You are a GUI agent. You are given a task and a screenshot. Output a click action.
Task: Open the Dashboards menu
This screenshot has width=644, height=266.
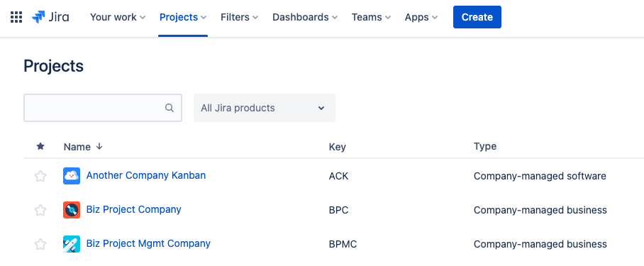tap(305, 17)
